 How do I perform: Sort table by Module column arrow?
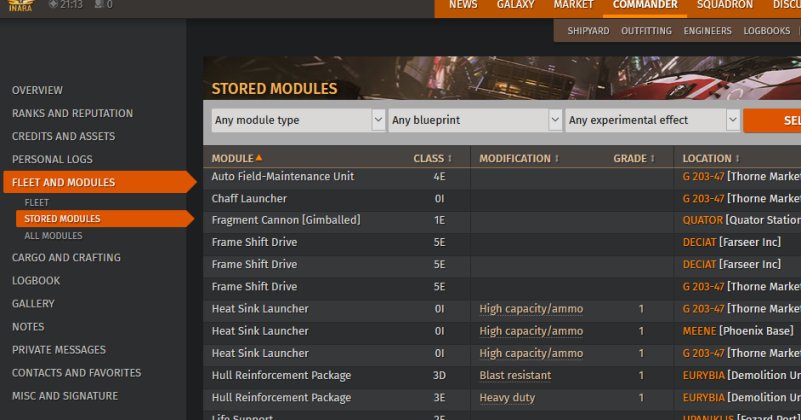258,158
